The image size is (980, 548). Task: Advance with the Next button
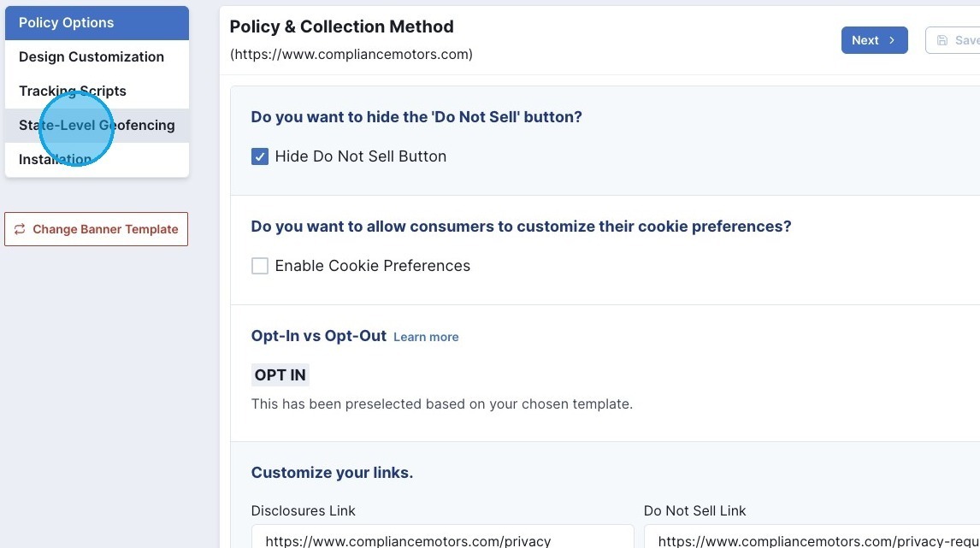coord(874,39)
